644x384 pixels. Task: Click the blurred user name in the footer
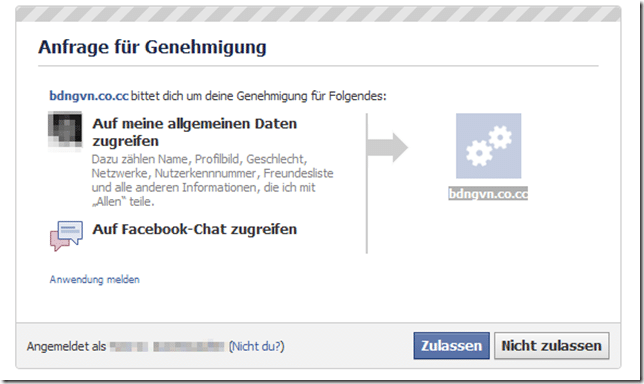pos(167,346)
